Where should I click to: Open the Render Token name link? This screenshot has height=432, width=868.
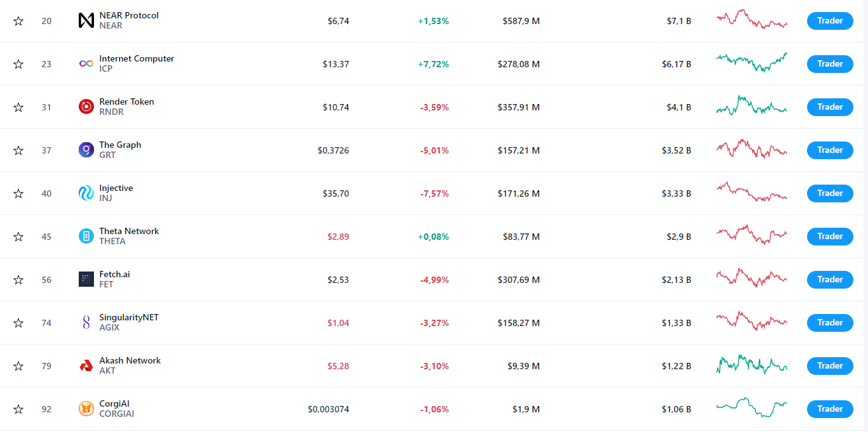[x=126, y=101]
